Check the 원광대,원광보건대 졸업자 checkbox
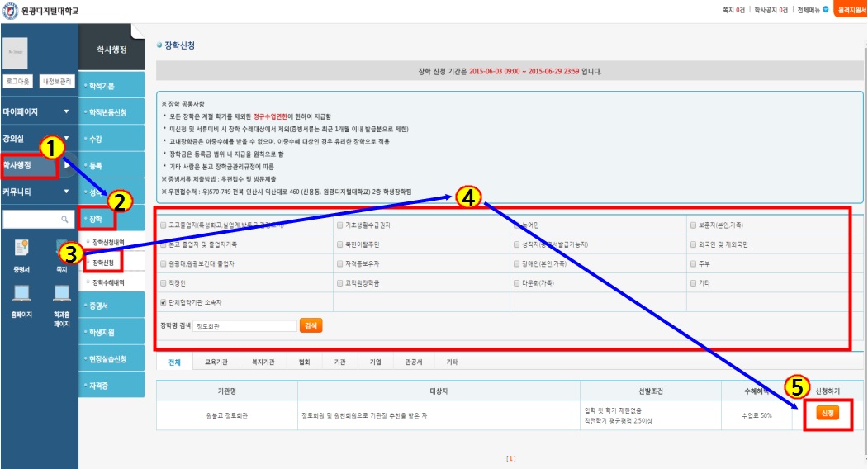The width and height of the screenshot is (868, 469). 164,263
